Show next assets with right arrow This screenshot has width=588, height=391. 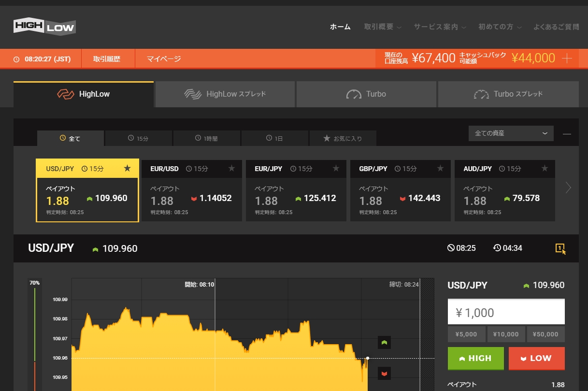(x=568, y=188)
